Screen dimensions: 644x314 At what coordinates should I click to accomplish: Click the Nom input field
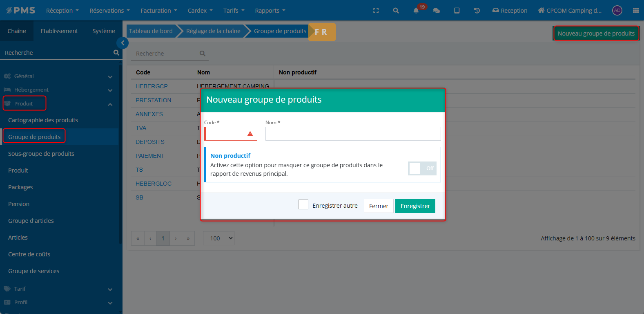click(x=353, y=134)
